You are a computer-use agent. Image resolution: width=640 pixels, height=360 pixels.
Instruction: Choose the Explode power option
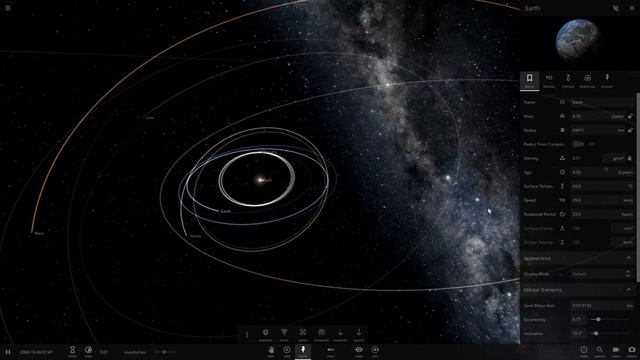(265, 335)
